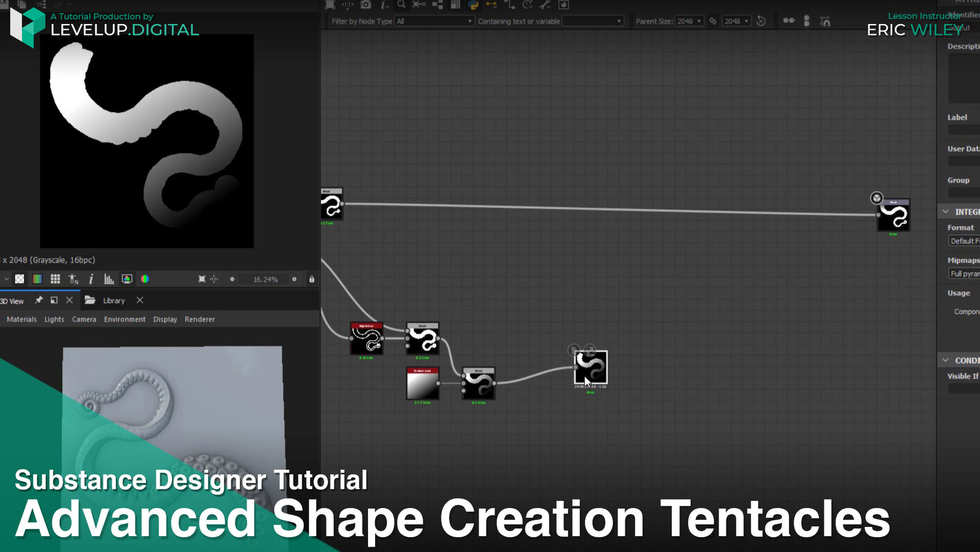Expand the 2D view toolbar dropdown chevron
Image resolution: width=980 pixels, height=552 pixels.
click(x=6, y=279)
